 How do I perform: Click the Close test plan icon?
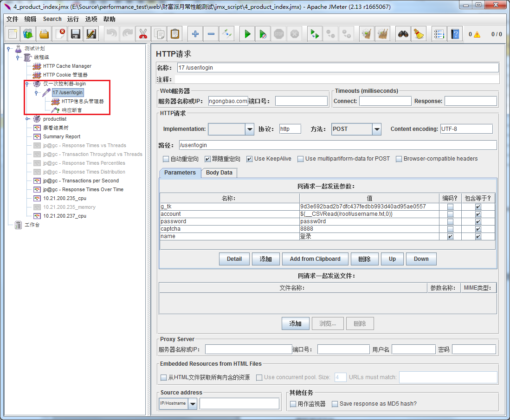[x=60, y=34]
